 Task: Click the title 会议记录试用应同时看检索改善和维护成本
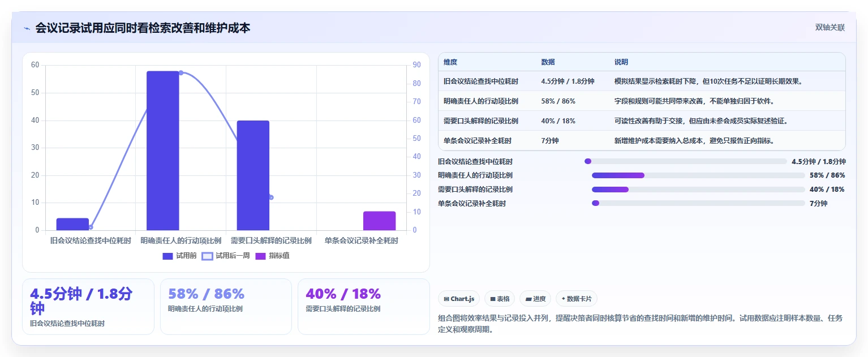coord(143,28)
